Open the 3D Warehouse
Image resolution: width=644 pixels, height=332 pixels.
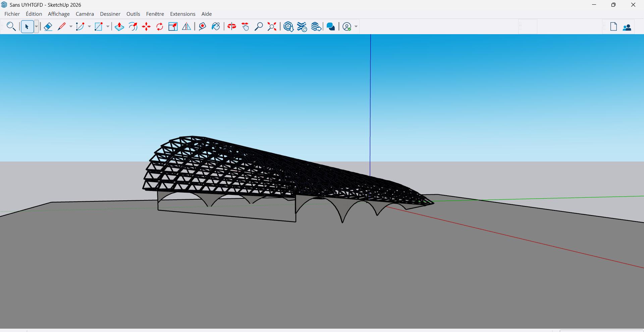288,27
